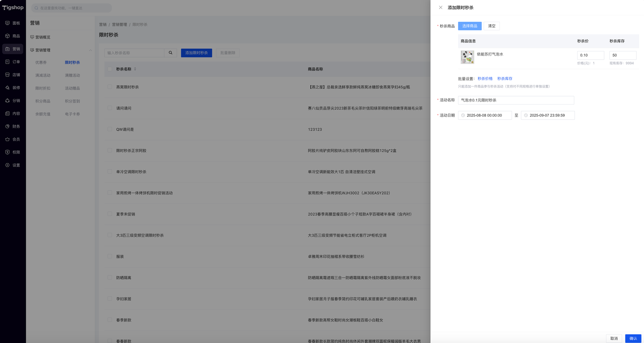Open the 权限 permissions shield icon

(x=8, y=152)
